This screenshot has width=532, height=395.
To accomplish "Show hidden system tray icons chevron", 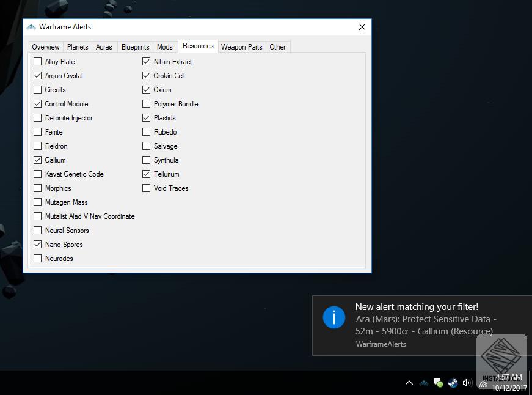I will click(409, 383).
